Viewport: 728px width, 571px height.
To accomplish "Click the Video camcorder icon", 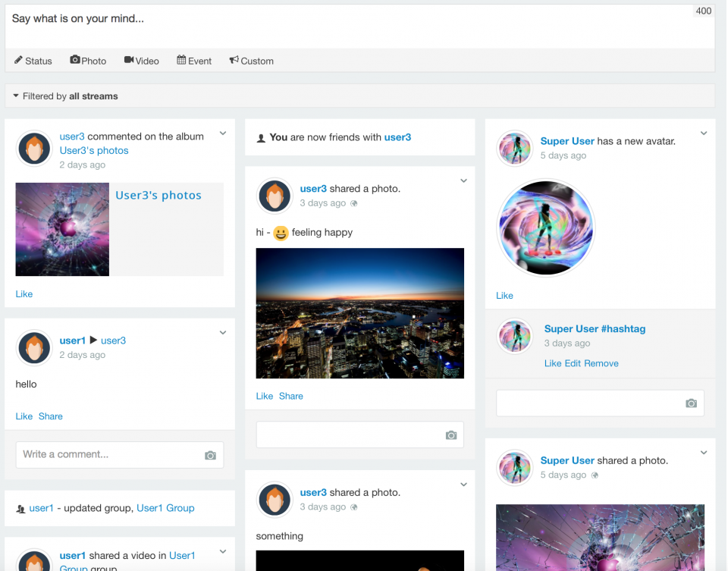I will pyautogui.click(x=129, y=60).
